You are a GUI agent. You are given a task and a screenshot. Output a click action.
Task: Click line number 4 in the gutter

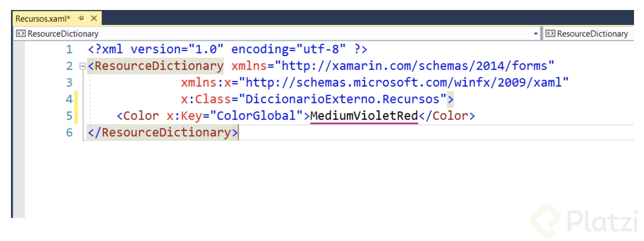pos(69,99)
